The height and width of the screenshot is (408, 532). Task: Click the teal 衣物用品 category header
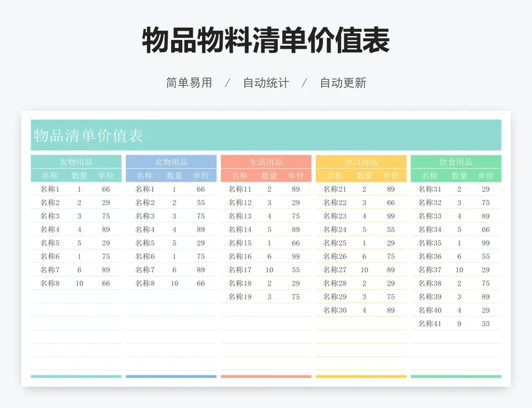click(x=76, y=162)
